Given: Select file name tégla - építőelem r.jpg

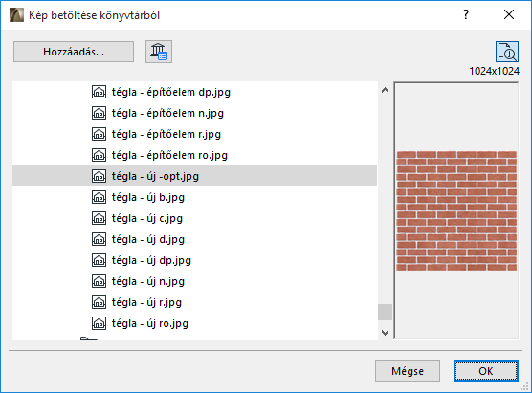Looking at the screenshot, I should 166,134.
